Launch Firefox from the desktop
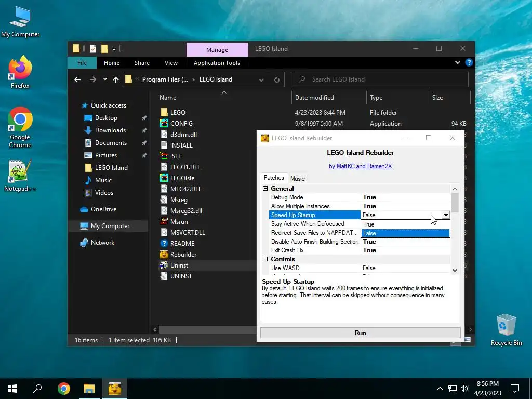 (x=20, y=72)
